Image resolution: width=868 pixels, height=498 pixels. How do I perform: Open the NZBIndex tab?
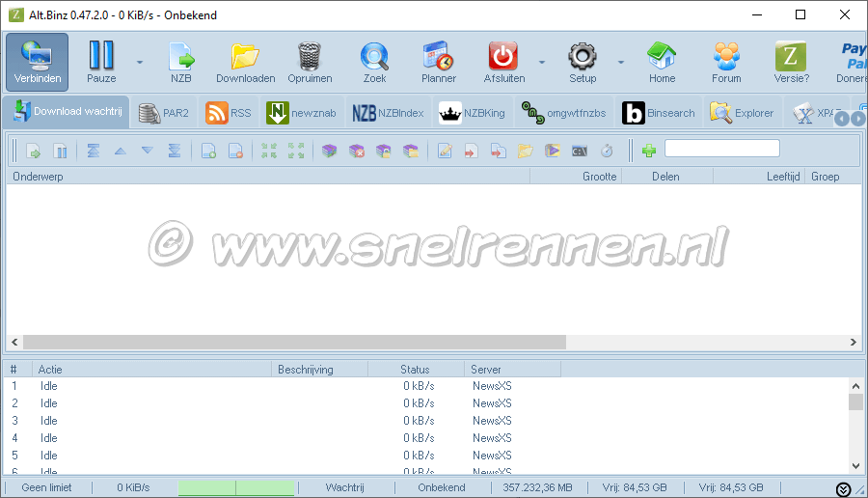click(x=388, y=113)
